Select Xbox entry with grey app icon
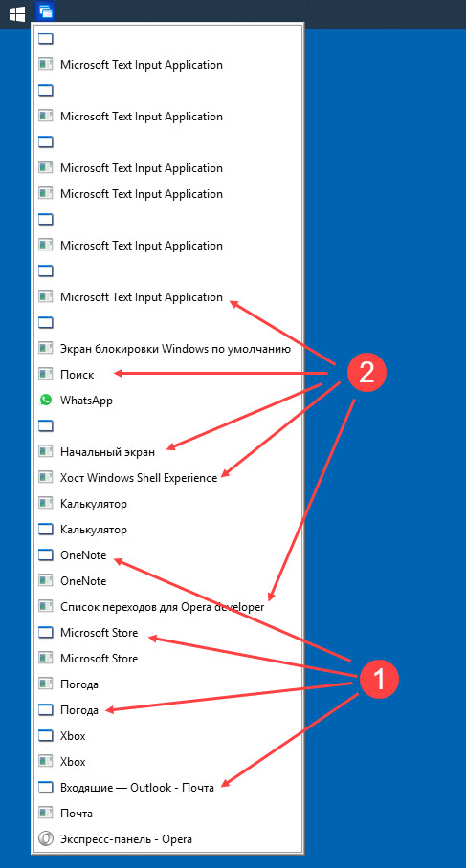Screen dimensions: 466x868 (167, 762)
